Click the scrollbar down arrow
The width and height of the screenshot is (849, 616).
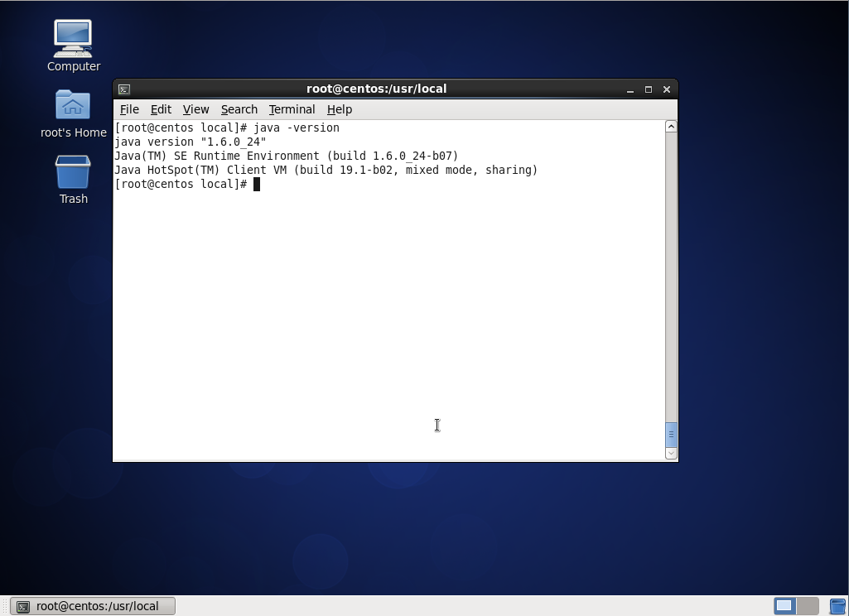(671, 453)
